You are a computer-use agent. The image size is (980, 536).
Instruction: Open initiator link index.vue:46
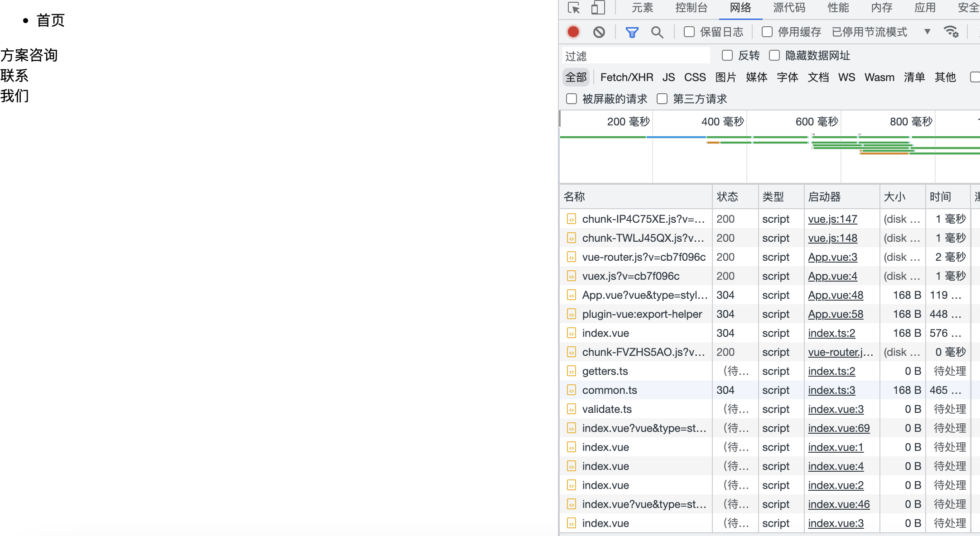(839, 504)
